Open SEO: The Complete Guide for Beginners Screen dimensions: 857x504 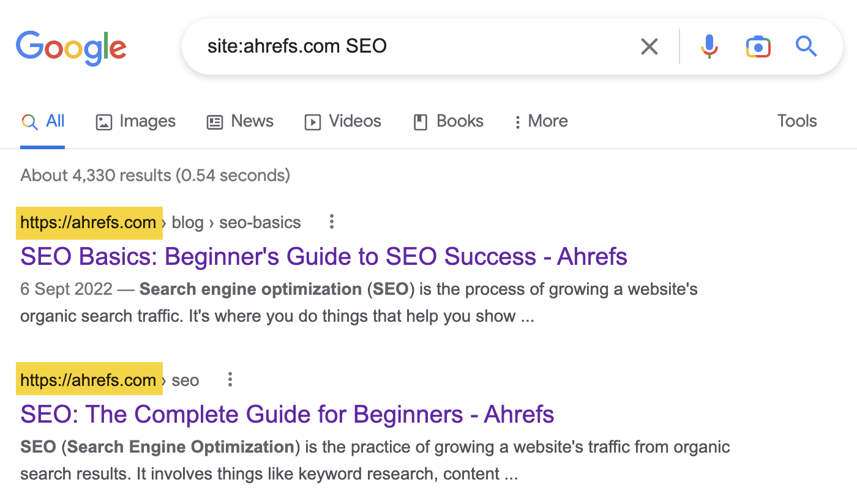tap(286, 414)
